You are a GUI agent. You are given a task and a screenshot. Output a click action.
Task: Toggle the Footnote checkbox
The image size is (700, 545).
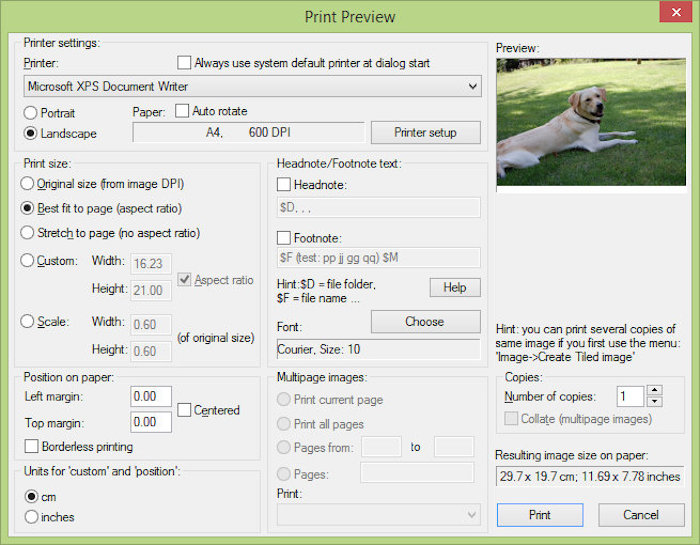tap(285, 238)
